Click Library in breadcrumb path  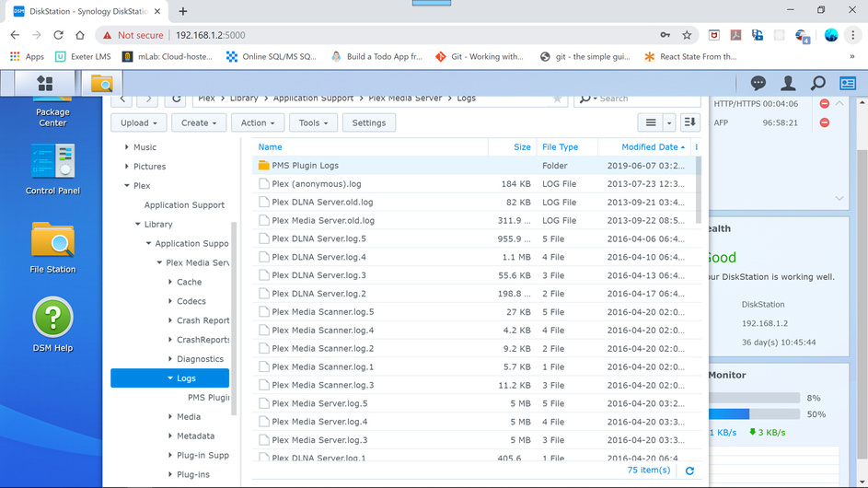pyautogui.click(x=244, y=99)
